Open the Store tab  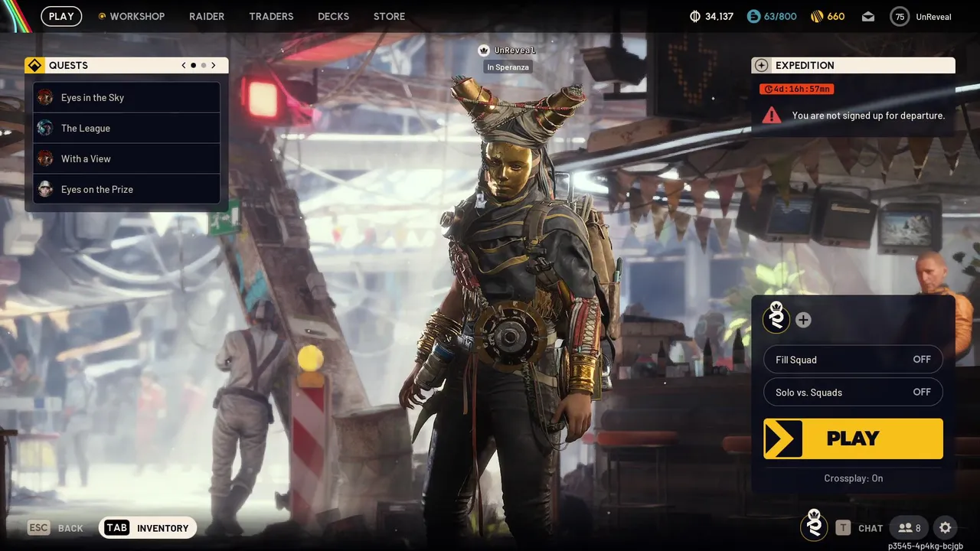(389, 16)
